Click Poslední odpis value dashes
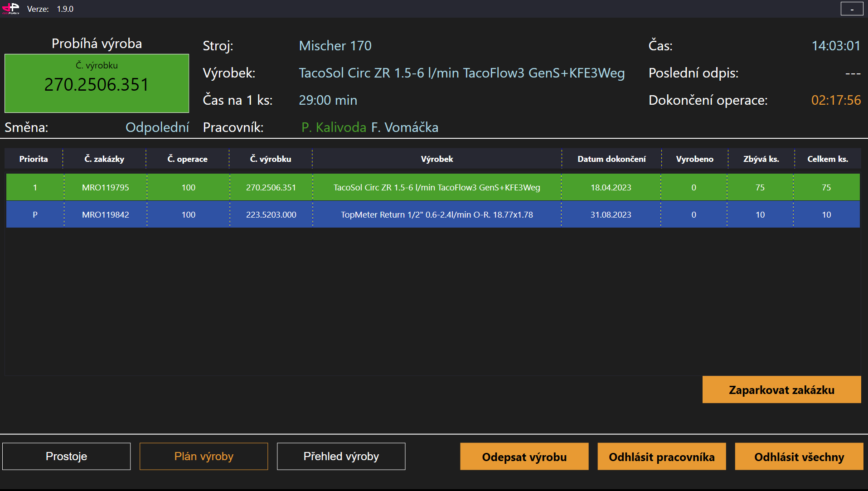 pyautogui.click(x=853, y=73)
